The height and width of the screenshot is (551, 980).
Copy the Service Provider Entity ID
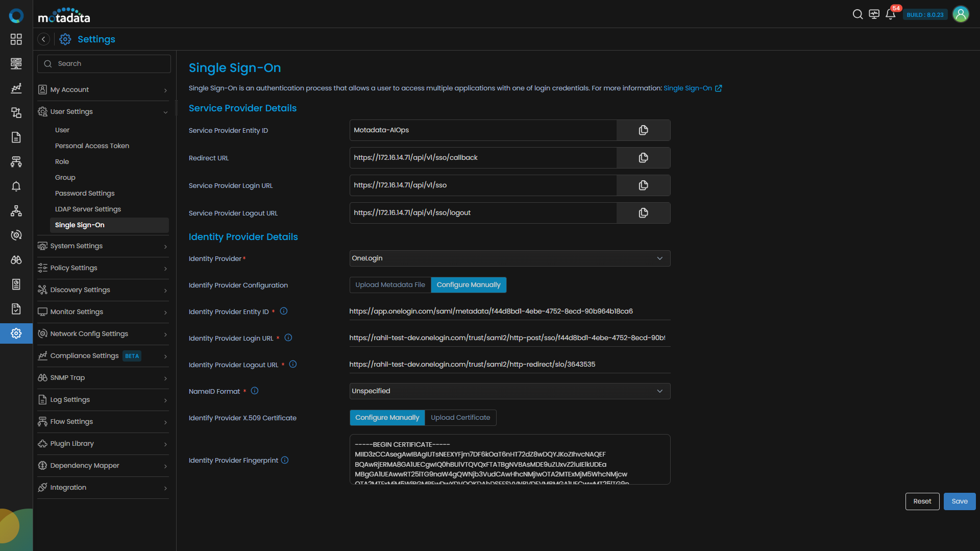643,130
